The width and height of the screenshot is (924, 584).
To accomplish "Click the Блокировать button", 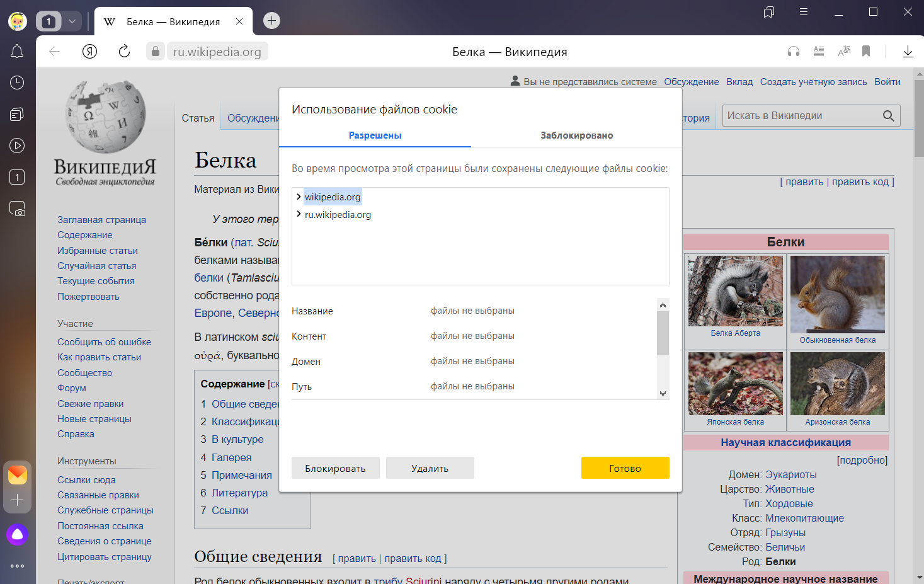I will click(x=336, y=468).
